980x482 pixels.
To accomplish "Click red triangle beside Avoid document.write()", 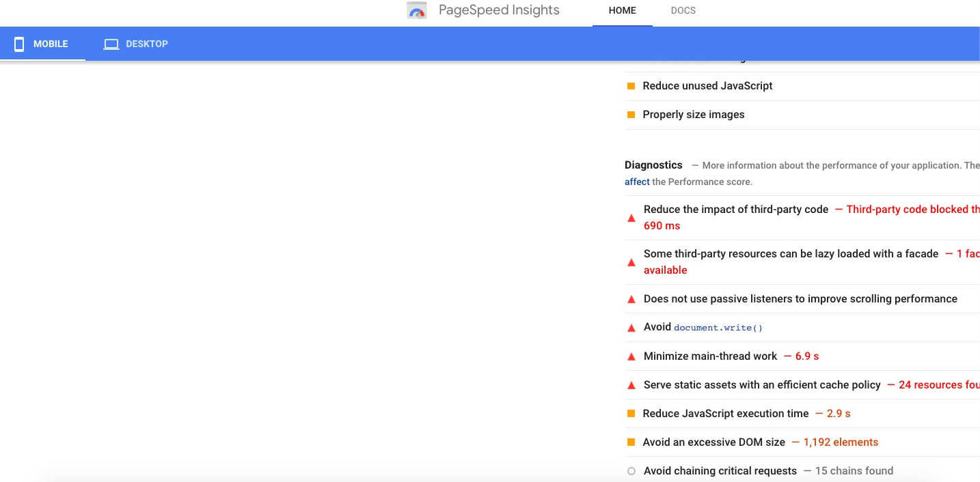I will pos(631,328).
